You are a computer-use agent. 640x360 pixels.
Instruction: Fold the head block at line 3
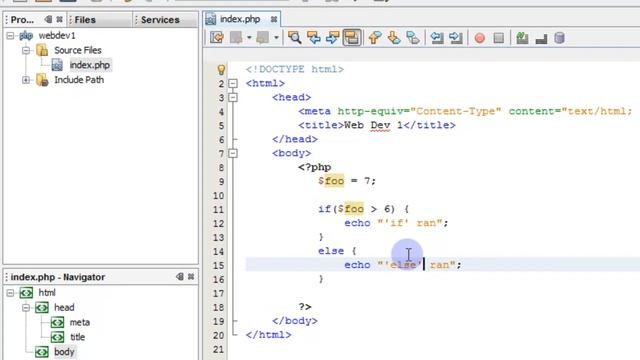click(x=233, y=98)
